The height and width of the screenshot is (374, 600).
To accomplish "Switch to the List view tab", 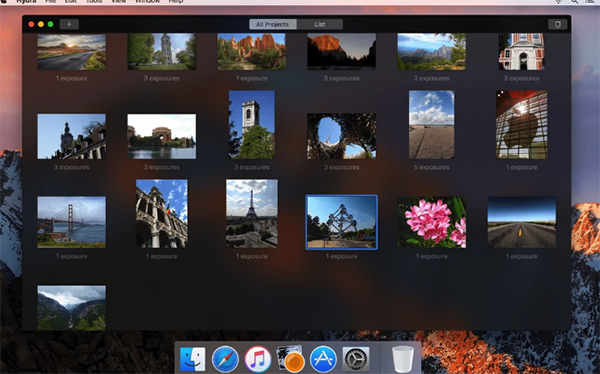I will [x=320, y=24].
